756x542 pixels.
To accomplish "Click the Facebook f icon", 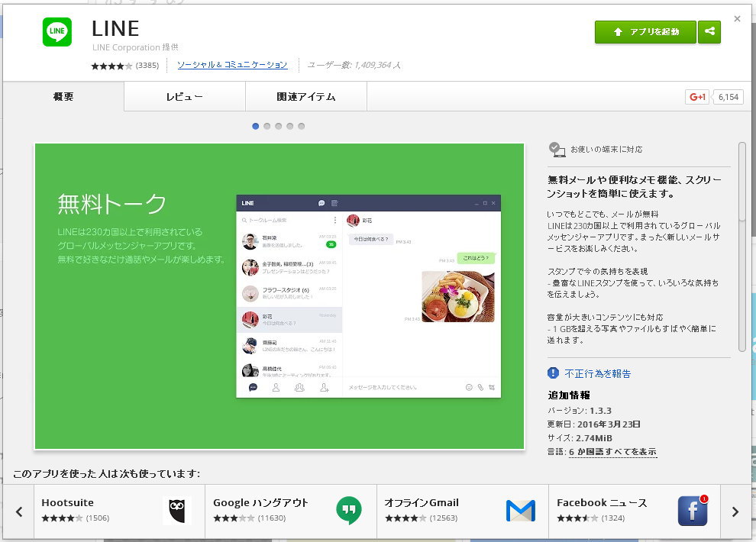I will (x=693, y=511).
